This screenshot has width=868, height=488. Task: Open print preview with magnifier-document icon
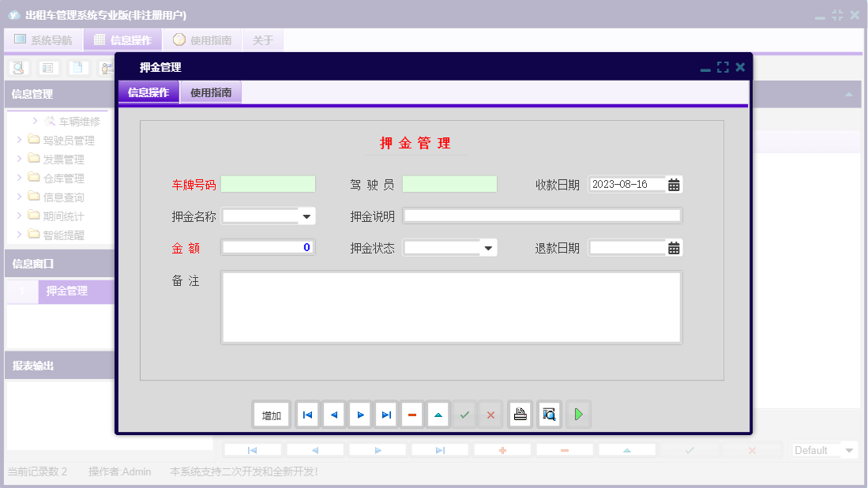click(x=549, y=414)
